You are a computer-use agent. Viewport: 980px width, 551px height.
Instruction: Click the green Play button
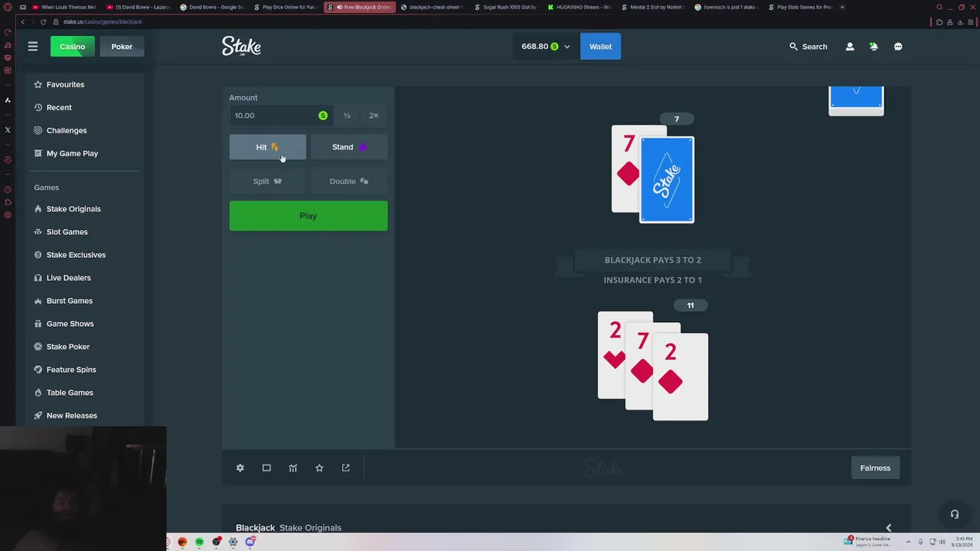(309, 216)
